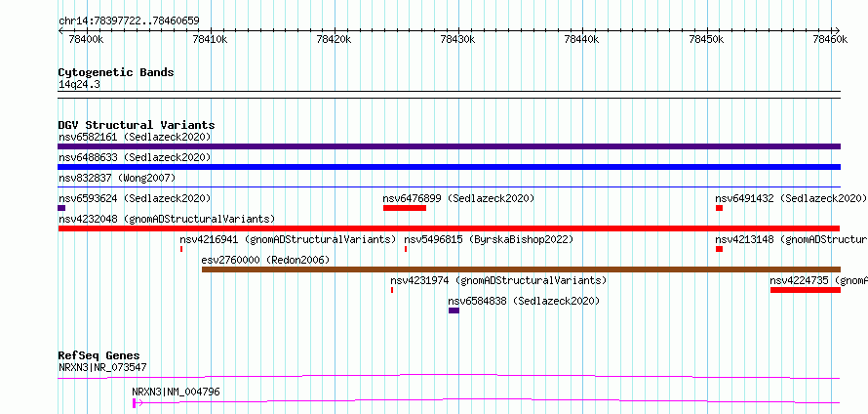Screen dimensions: 868x414
Task: Click the 78420k ruler position
Action: click(335, 39)
